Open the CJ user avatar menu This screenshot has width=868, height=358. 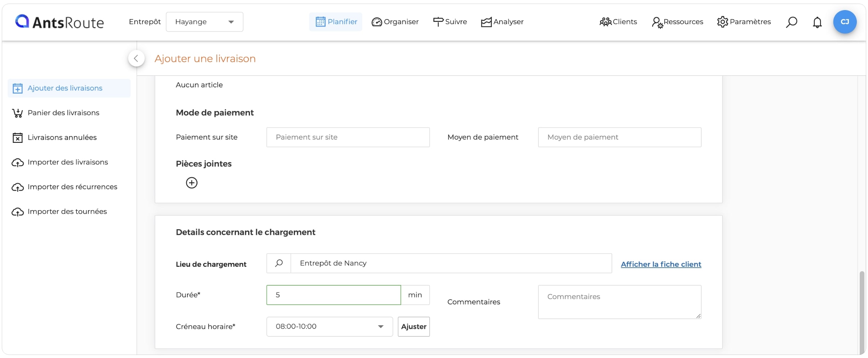(845, 22)
